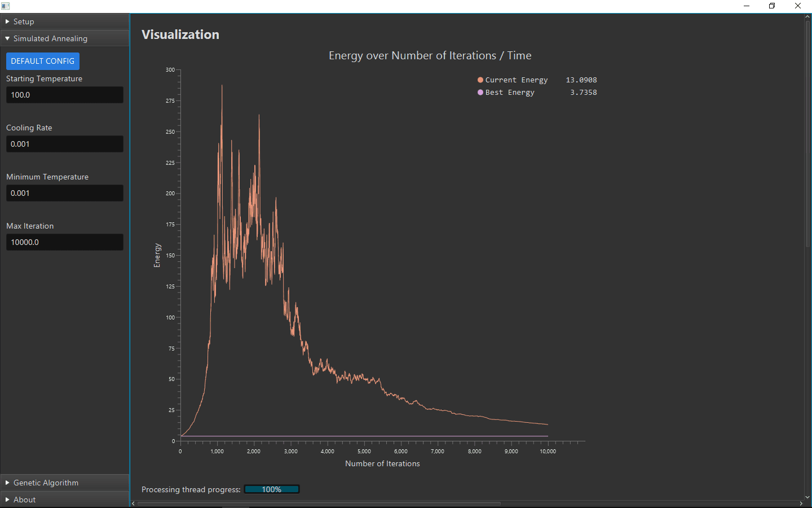
Task: Click the horizontal scrollbar's right arrow
Action: 801,503
